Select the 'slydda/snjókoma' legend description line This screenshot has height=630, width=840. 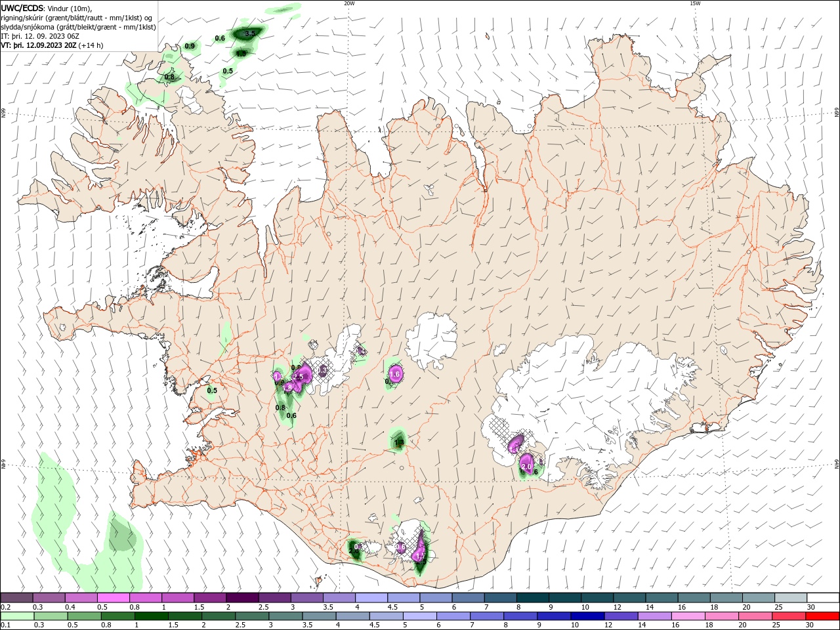tap(78, 27)
